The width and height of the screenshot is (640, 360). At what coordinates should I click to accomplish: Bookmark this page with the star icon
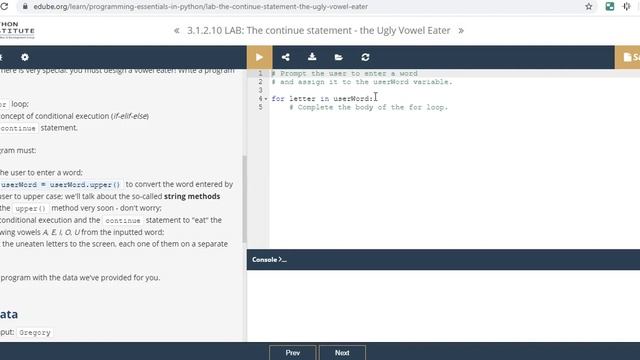click(589, 7)
